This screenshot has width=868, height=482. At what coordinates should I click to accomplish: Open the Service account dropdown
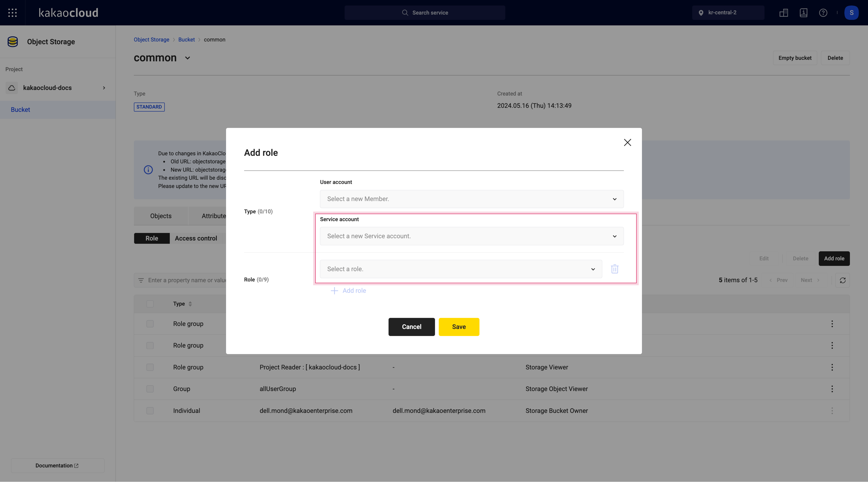(x=472, y=236)
